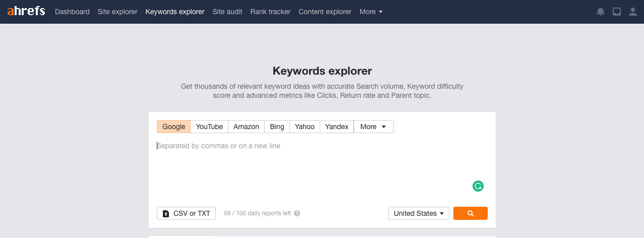Select the Bing search engine

click(277, 127)
